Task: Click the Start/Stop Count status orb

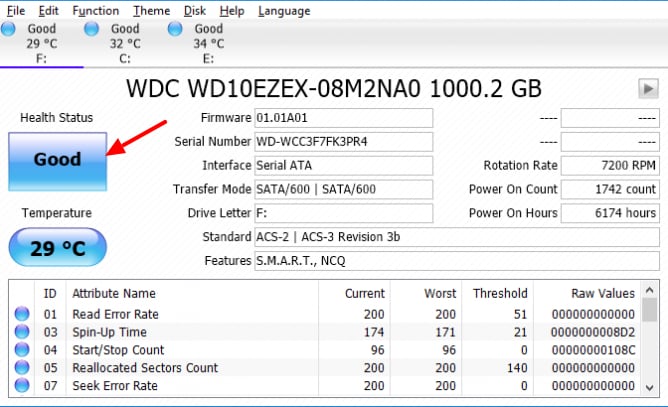Action: (22, 349)
